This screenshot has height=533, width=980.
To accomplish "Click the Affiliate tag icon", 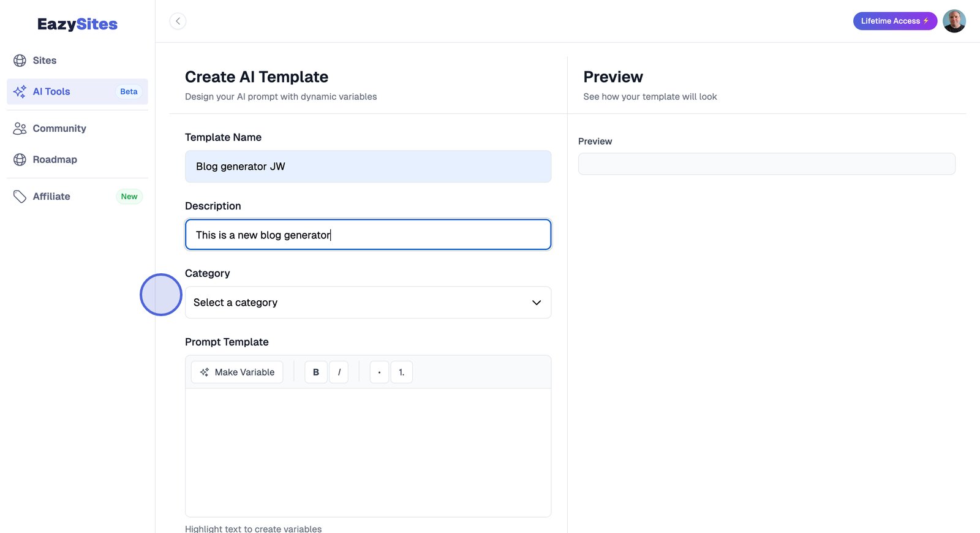I will click(20, 197).
